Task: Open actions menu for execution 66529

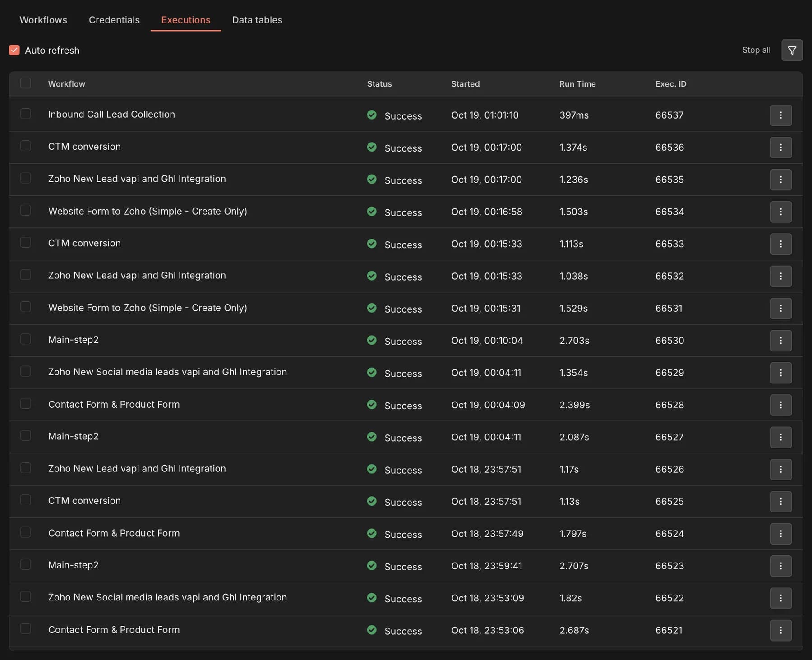Action: click(781, 373)
